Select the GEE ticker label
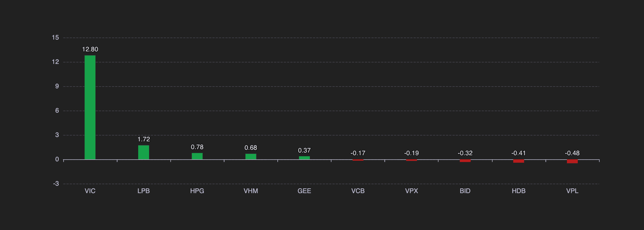This screenshot has width=644, height=230. pyautogui.click(x=304, y=191)
